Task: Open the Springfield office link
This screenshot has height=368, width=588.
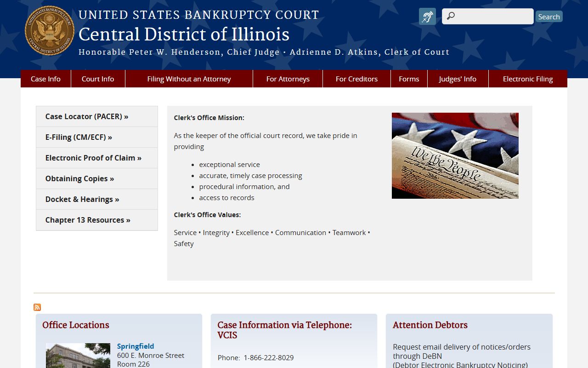Action: pyautogui.click(x=136, y=346)
